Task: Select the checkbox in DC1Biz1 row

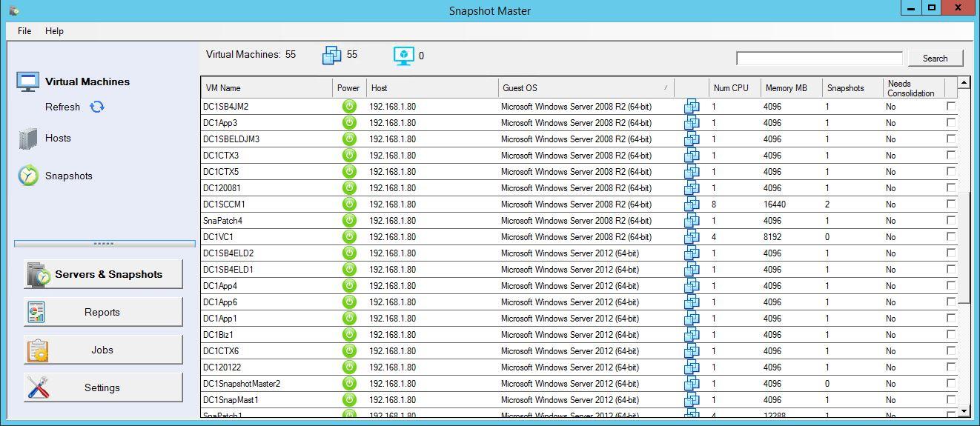Action: point(951,334)
